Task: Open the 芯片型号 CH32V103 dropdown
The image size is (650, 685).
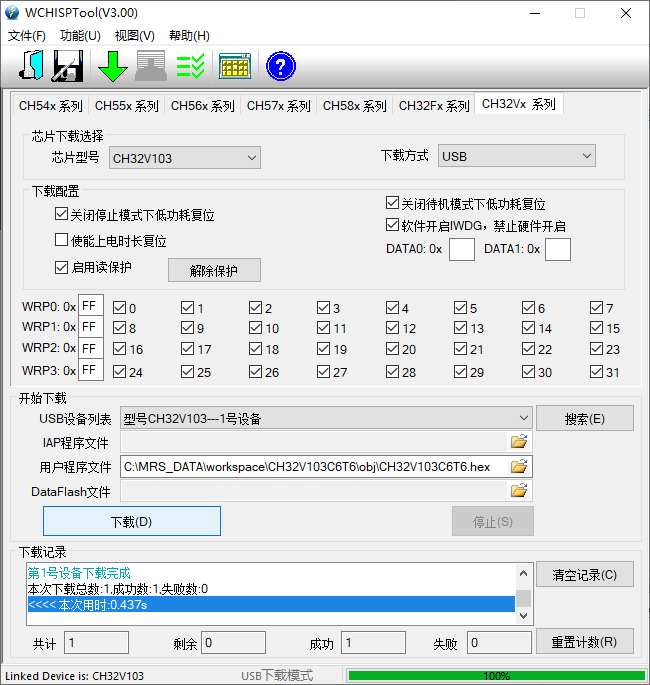Action: pos(185,158)
